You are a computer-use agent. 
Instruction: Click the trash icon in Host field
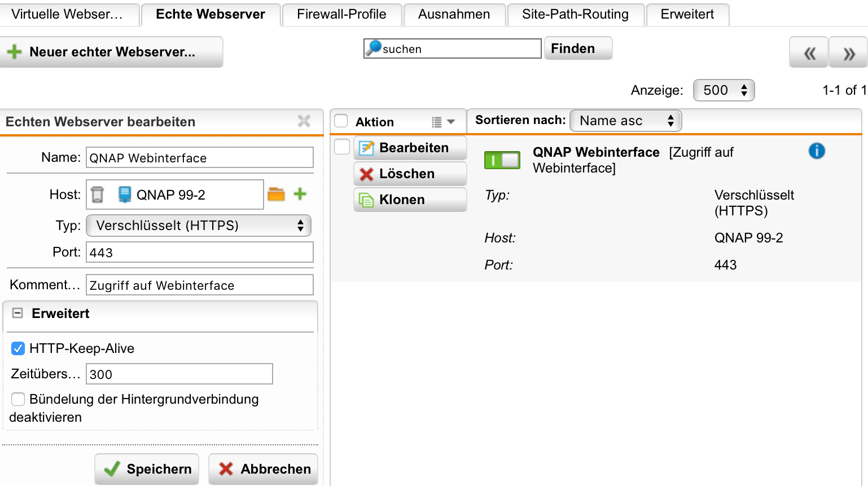tap(98, 195)
